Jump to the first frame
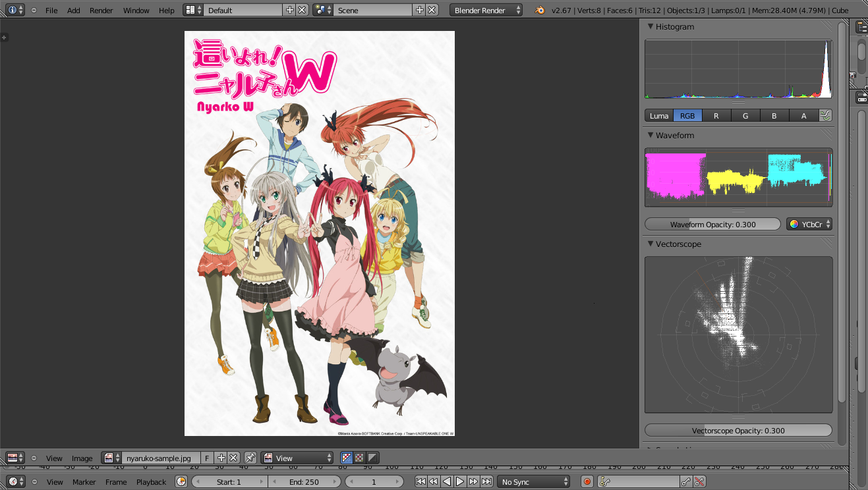Viewport: 868px width, 490px height. point(420,481)
